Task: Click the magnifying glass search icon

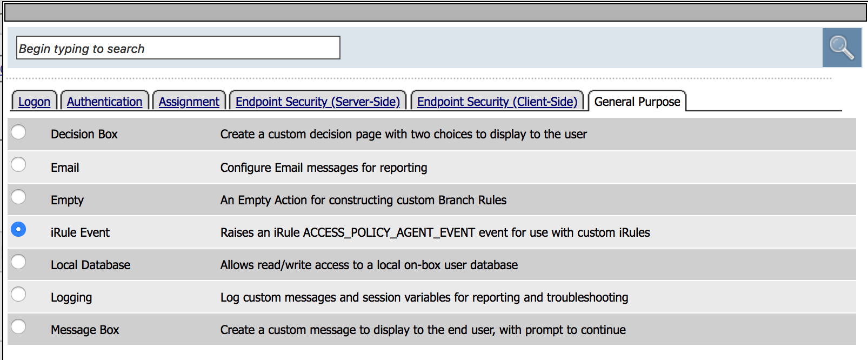Action: coord(842,48)
